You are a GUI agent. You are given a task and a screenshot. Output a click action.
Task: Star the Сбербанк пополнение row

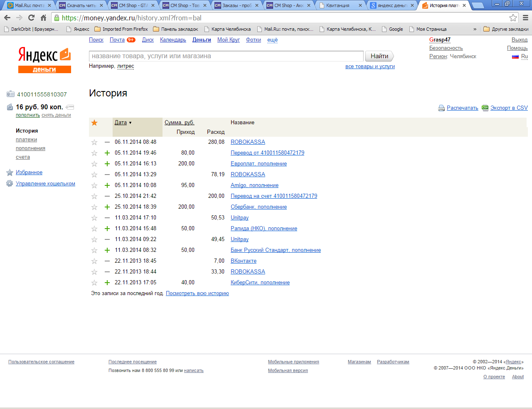point(94,207)
